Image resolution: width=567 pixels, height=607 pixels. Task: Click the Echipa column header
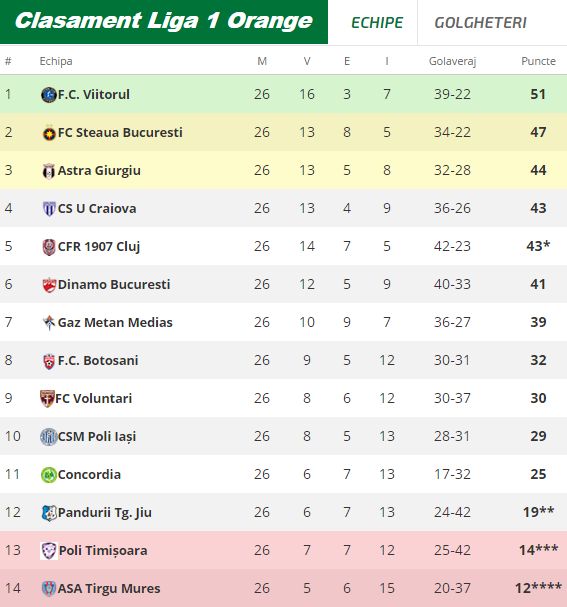click(x=56, y=61)
